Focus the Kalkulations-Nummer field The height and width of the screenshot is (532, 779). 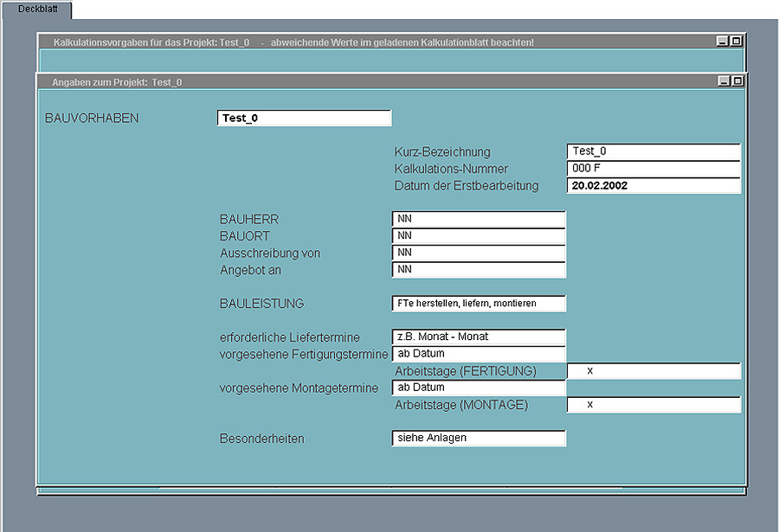point(653,169)
